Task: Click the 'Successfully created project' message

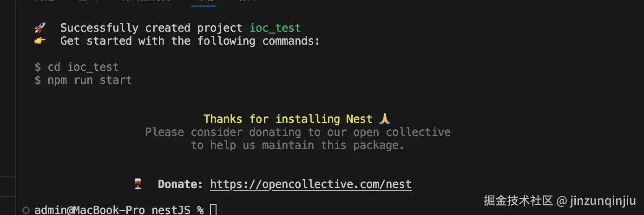Action: (x=151, y=28)
